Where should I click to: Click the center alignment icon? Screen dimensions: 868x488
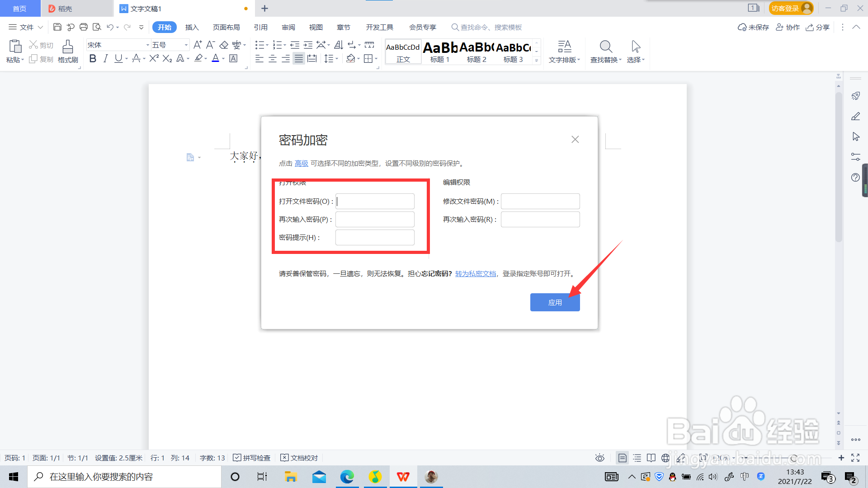[273, 59]
